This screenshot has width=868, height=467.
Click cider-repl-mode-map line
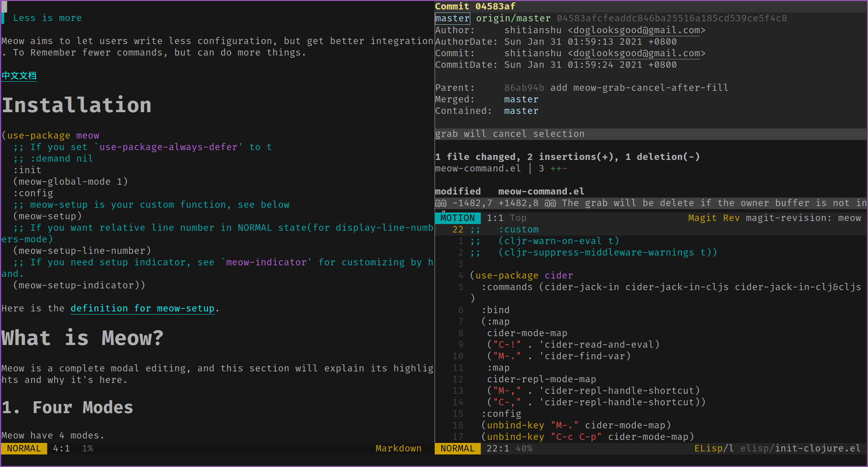click(541, 379)
